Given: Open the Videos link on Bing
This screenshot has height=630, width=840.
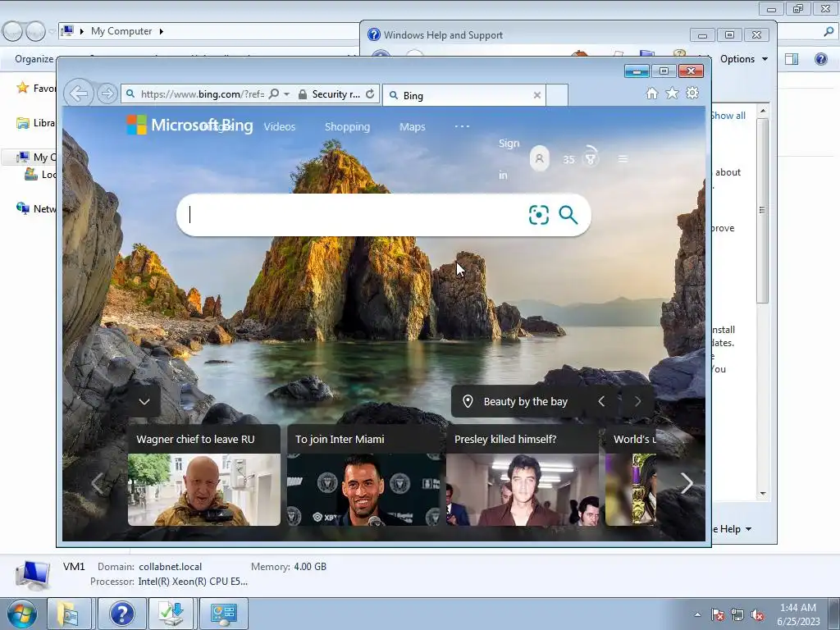Looking at the screenshot, I should point(280,127).
